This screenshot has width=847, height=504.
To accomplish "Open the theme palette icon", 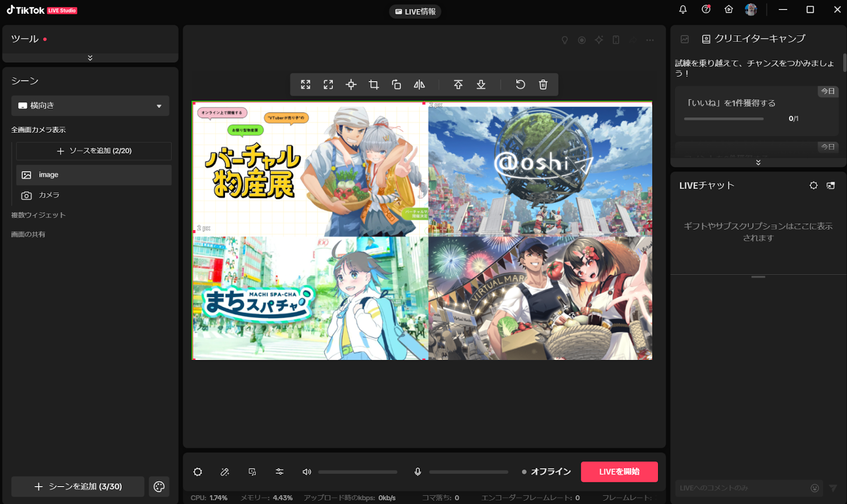I will 159,487.
